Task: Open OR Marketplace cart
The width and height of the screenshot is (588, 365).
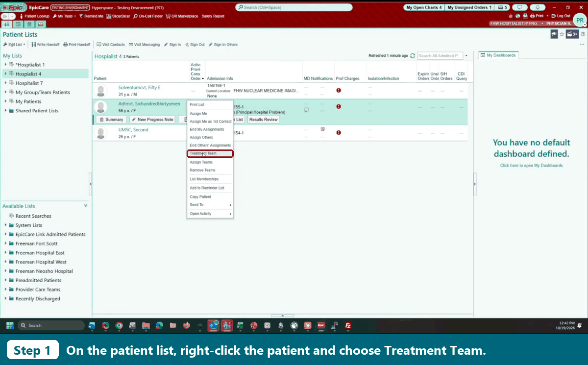Action: click(x=182, y=16)
